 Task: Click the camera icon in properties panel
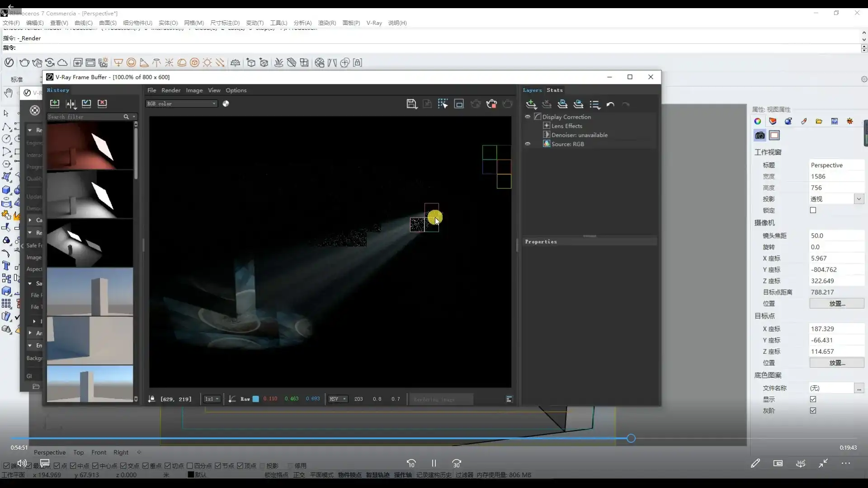pos(760,135)
